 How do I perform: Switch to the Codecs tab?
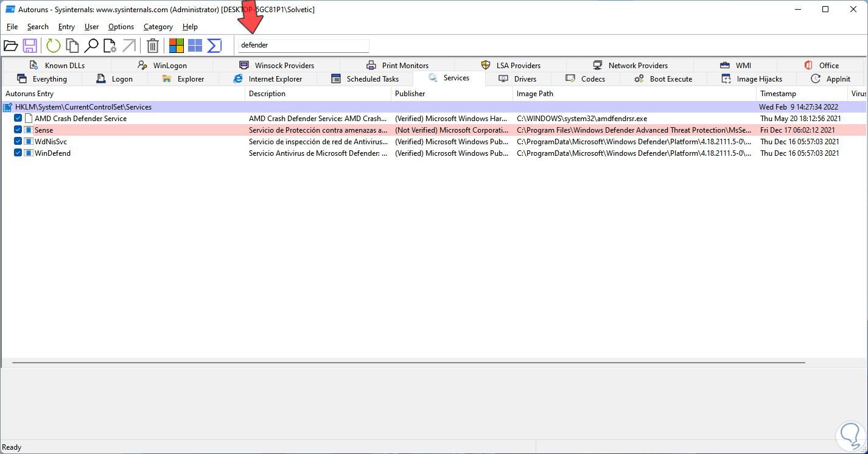585,79
